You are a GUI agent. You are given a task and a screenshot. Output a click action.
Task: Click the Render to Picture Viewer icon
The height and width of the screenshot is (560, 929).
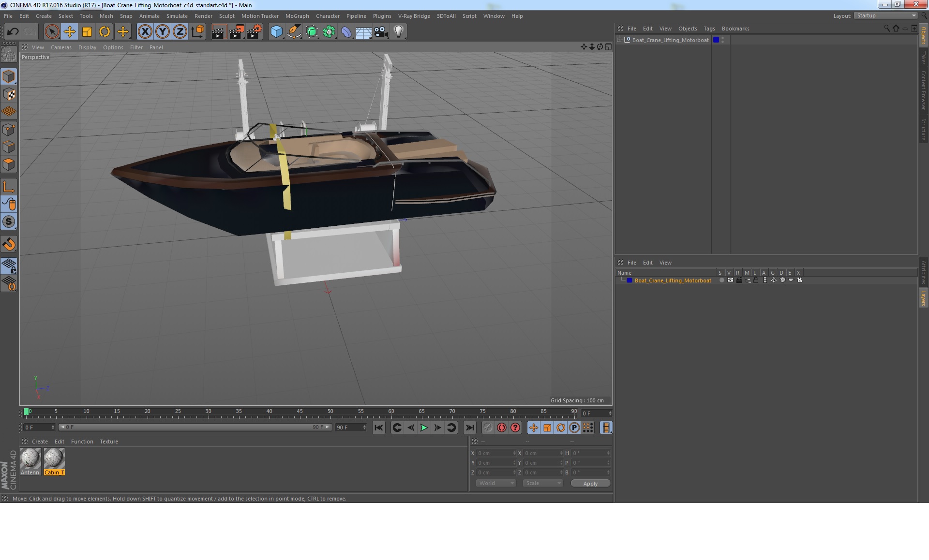click(x=237, y=32)
